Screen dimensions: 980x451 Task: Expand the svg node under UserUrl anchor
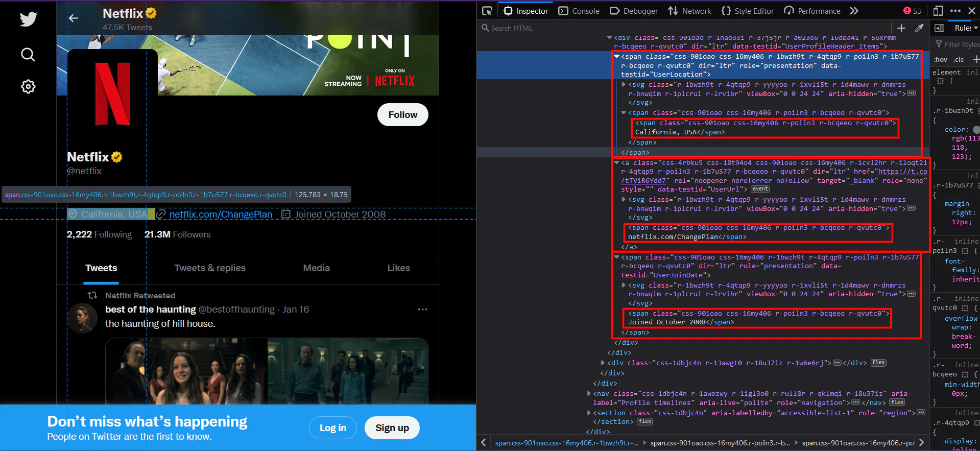pyautogui.click(x=624, y=200)
